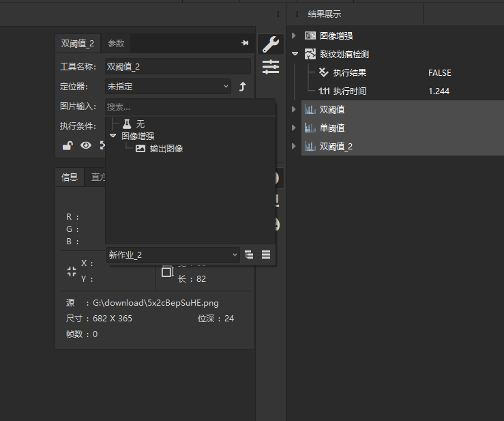Expand the 图像增强 node in results panel
This screenshot has height=421, width=504.
click(x=294, y=35)
